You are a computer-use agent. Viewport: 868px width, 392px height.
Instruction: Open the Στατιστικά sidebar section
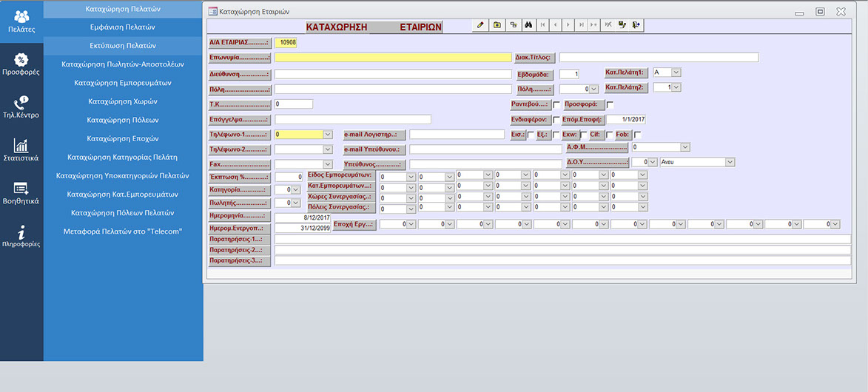click(21, 150)
